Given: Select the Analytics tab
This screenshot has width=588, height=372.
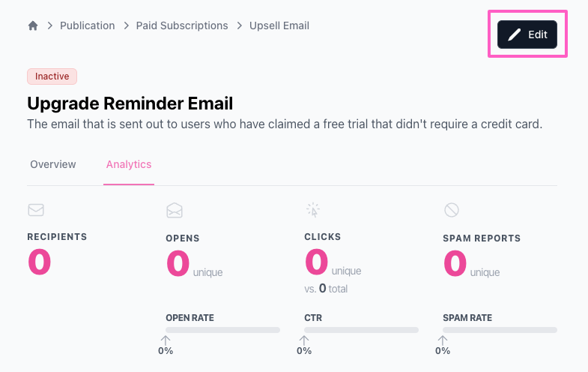Looking at the screenshot, I should click(x=129, y=164).
